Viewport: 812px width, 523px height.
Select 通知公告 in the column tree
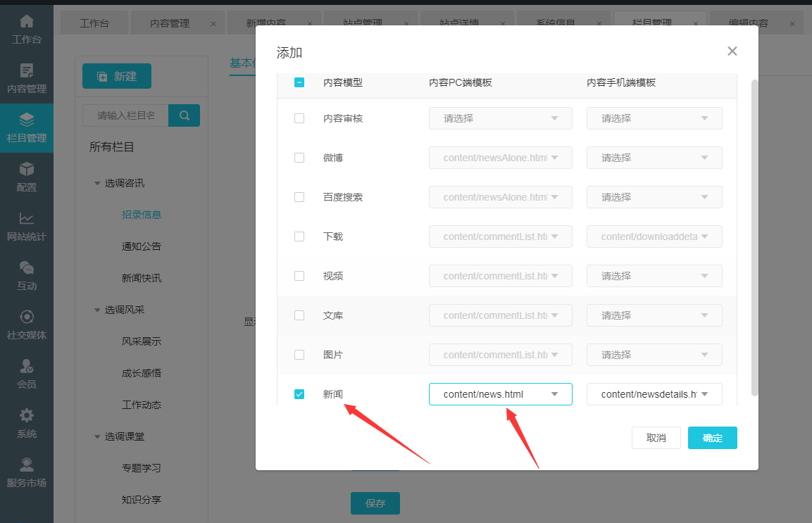pos(142,246)
